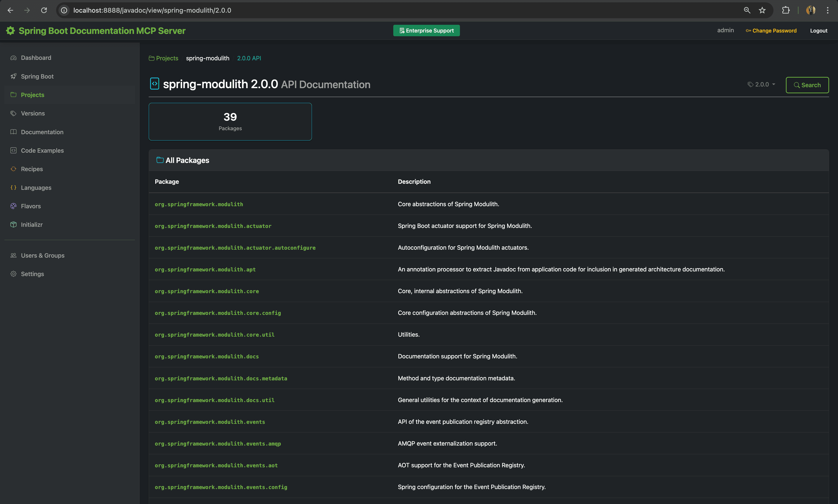The image size is (838, 504).
Task: Click the Flavors palette icon
Action: click(13, 206)
